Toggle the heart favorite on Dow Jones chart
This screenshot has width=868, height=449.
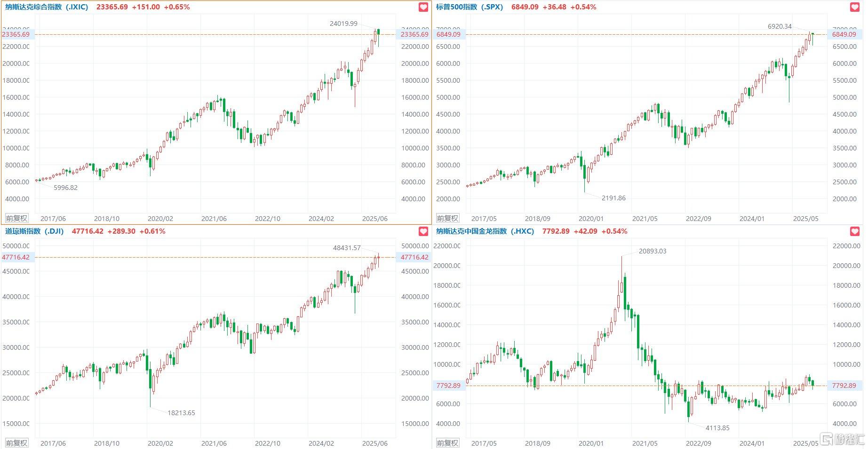pyautogui.click(x=423, y=231)
